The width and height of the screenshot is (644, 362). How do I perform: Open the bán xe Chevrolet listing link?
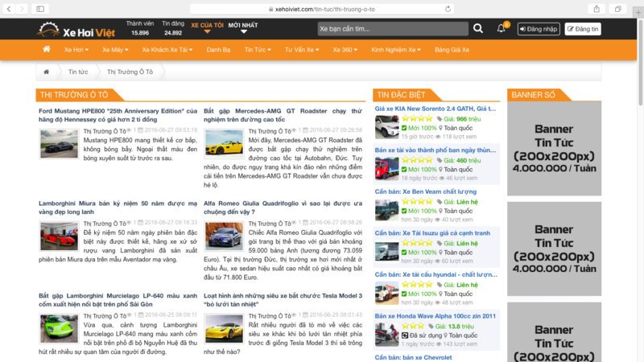[413, 357]
